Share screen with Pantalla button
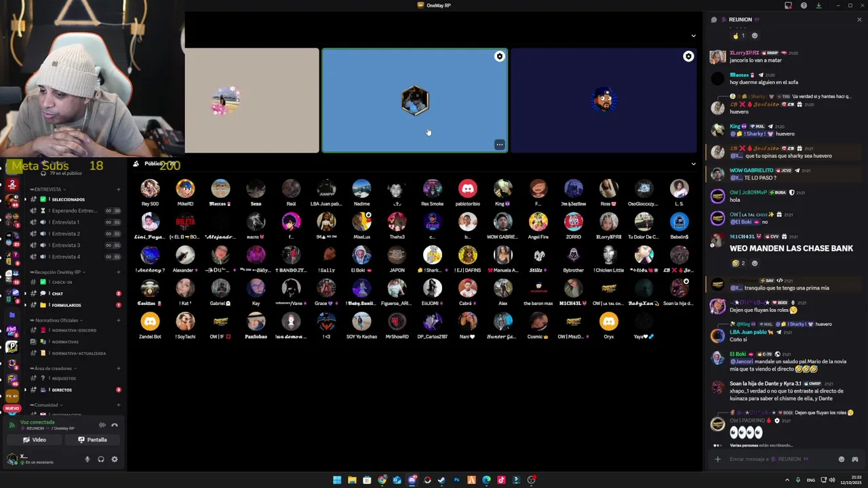This screenshot has width=868, height=488. tap(93, 440)
